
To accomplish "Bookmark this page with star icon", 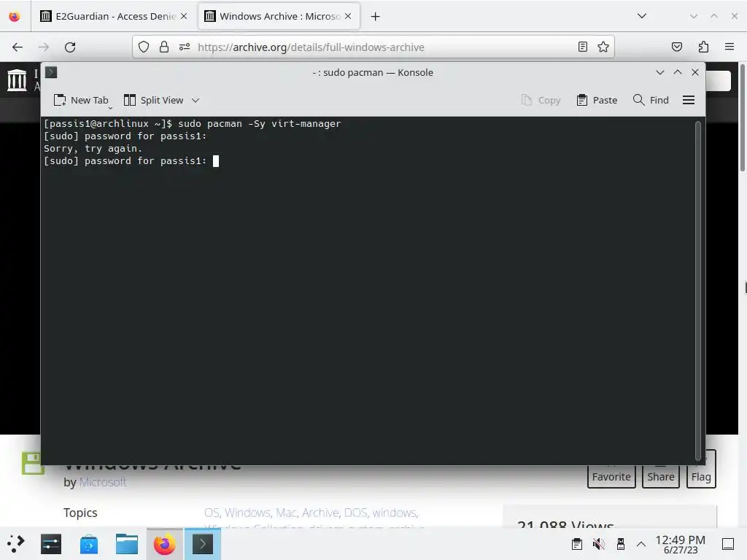I will 603,47.
